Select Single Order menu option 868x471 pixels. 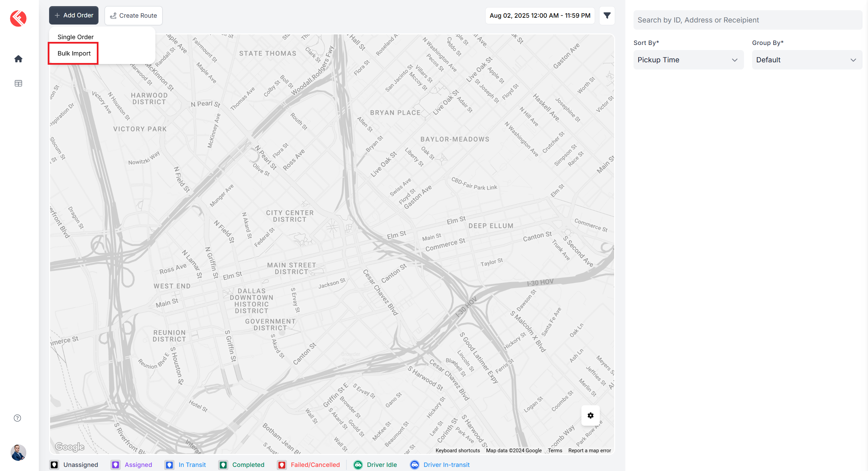76,37
